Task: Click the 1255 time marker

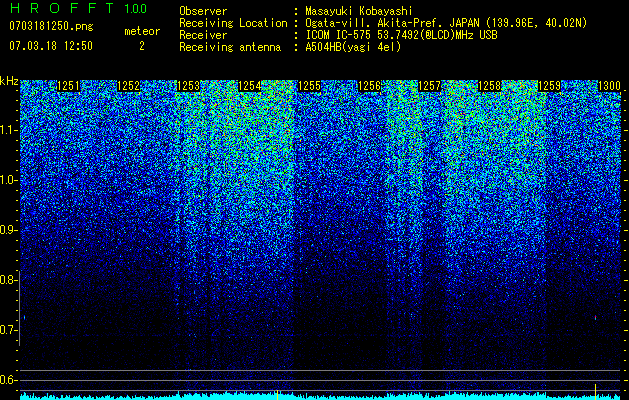Action: 310,86
